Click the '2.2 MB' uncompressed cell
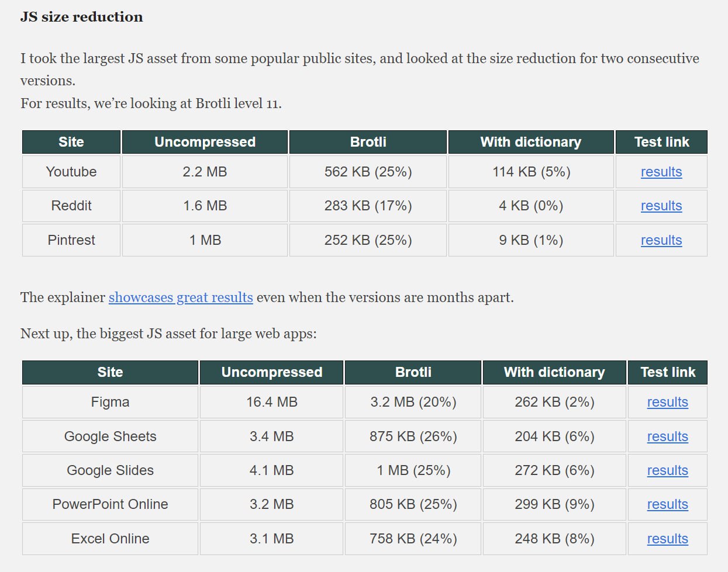This screenshot has height=572, width=728. coord(205,172)
